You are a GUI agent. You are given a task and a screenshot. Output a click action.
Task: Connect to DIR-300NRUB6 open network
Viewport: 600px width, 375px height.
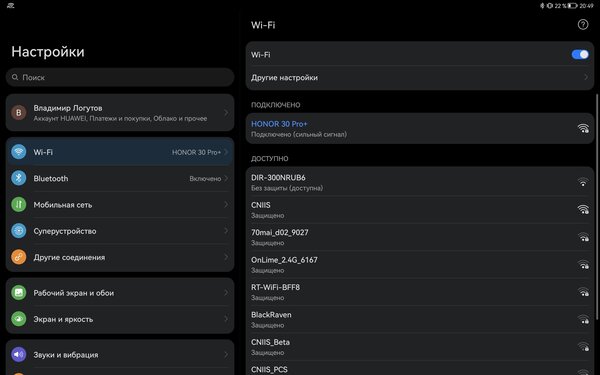point(420,183)
